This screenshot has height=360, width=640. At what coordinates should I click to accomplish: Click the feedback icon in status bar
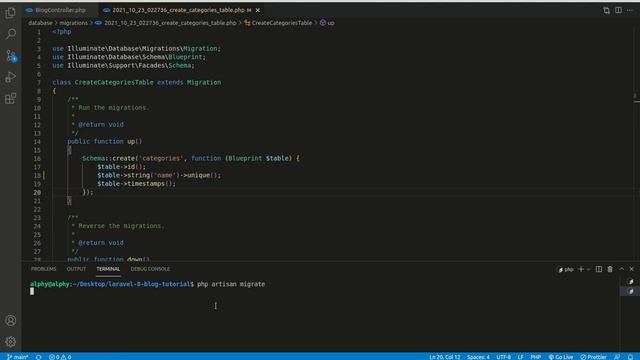[617, 357]
